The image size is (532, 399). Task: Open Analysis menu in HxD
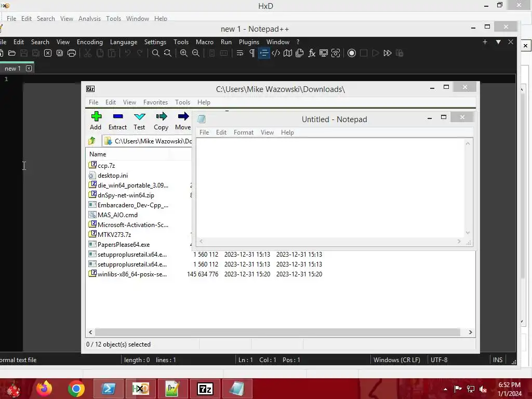(89, 18)
